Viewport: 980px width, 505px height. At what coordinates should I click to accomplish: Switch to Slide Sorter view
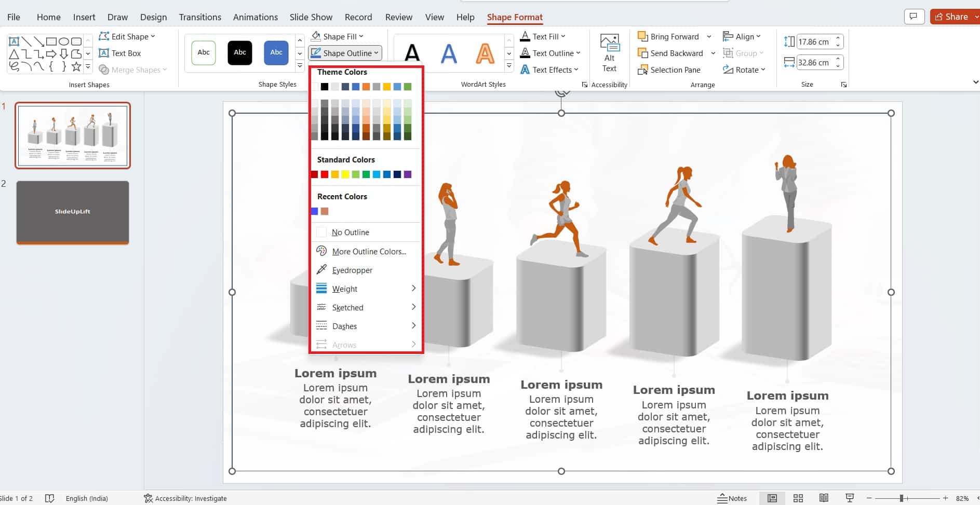coord(798,498)
